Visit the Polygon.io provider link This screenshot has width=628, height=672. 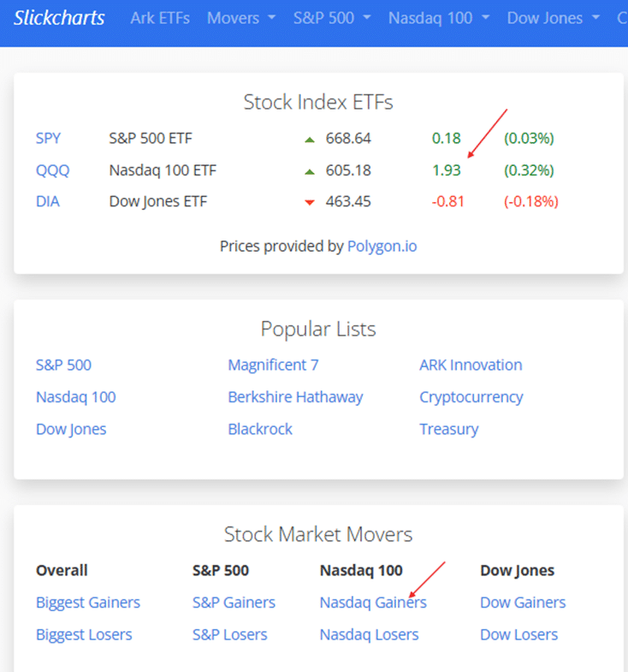pos(382,247)
